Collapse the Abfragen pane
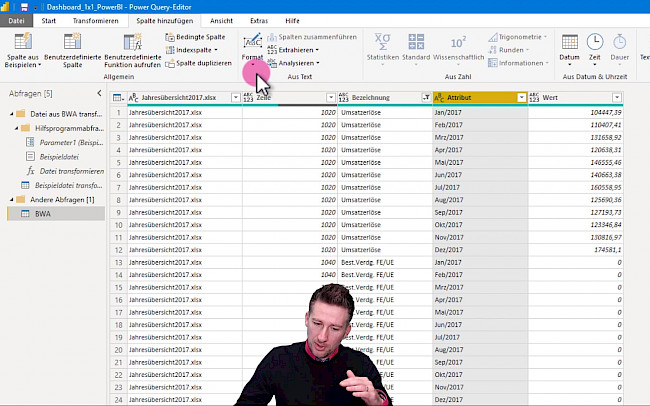The width and height of the screenshot is (650, 406). coord(100,94)
